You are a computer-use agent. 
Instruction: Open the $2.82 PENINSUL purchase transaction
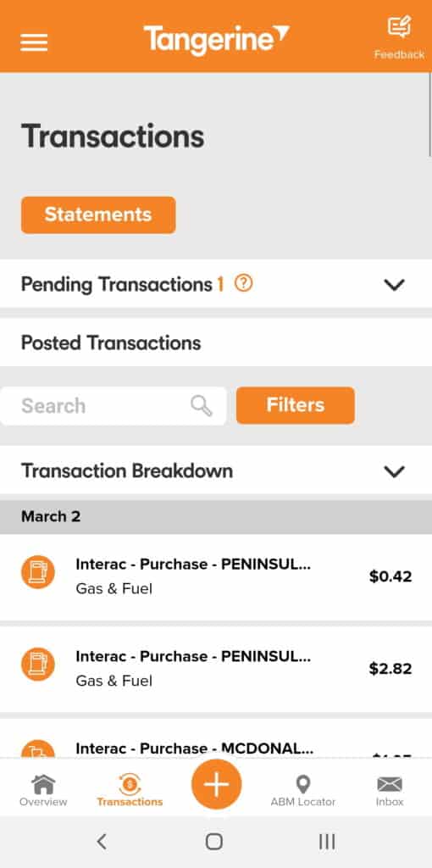pos(216,670)
